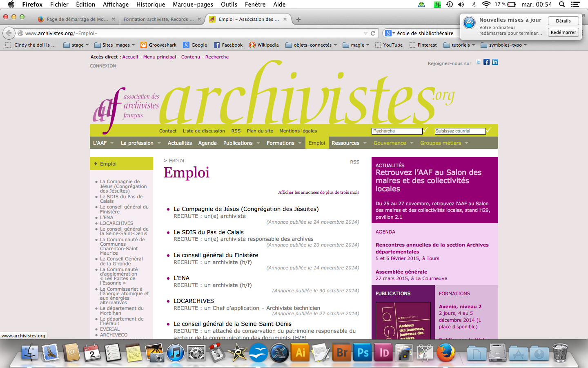This screenshot has height=368, width=588.
Task: Launch Adobe Photoshop from the dock
Action: 363,352
